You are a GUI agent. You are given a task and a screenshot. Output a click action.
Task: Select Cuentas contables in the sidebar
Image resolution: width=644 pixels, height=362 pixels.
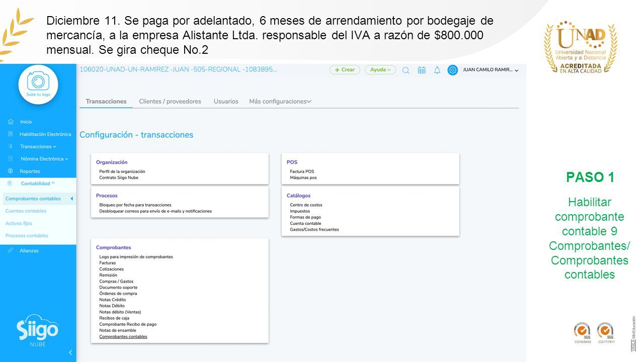(26, 211)
